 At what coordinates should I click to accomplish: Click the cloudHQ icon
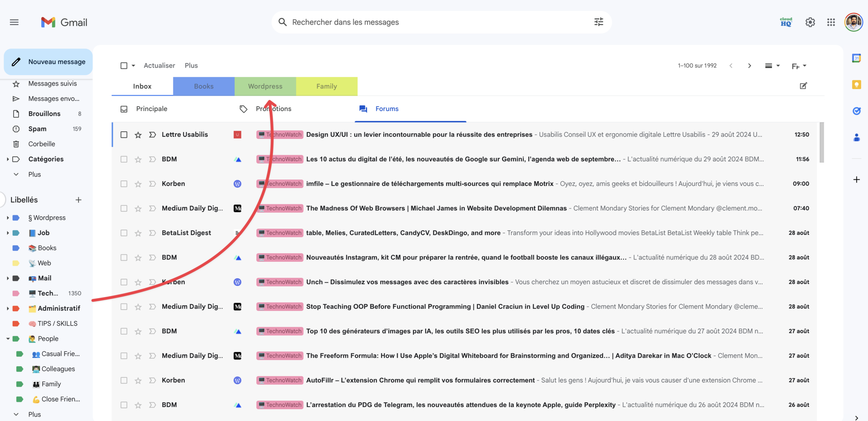pyautogui.click(x=785, y=22)
